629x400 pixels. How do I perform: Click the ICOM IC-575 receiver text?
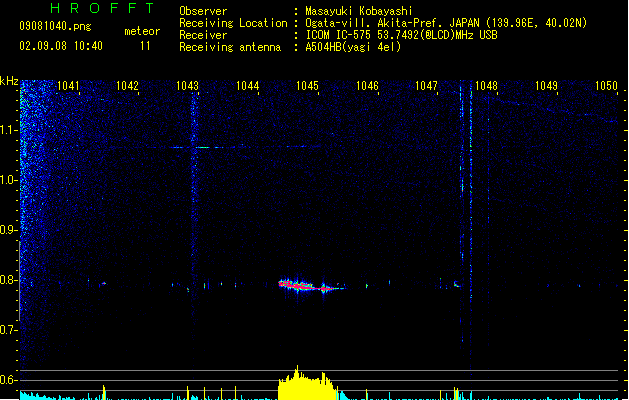[x=401, y=35]
